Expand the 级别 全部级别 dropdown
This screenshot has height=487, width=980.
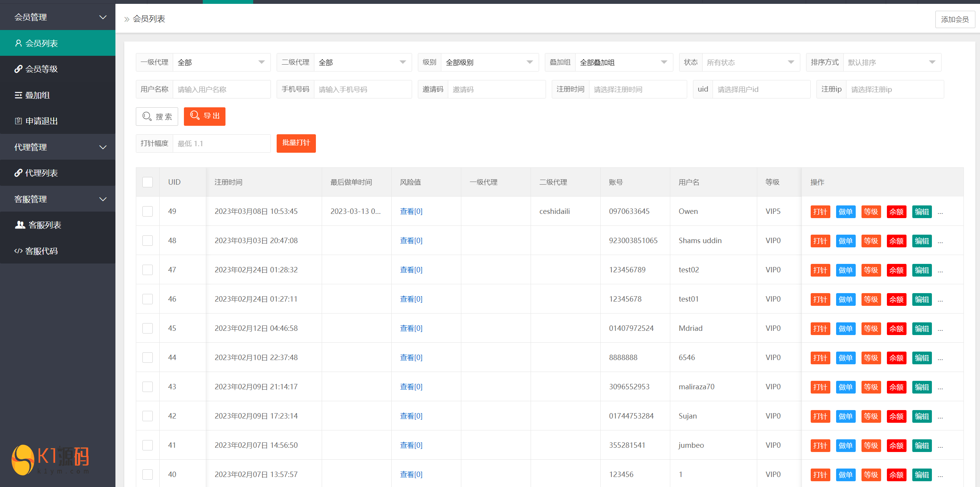tap(489, 62)
